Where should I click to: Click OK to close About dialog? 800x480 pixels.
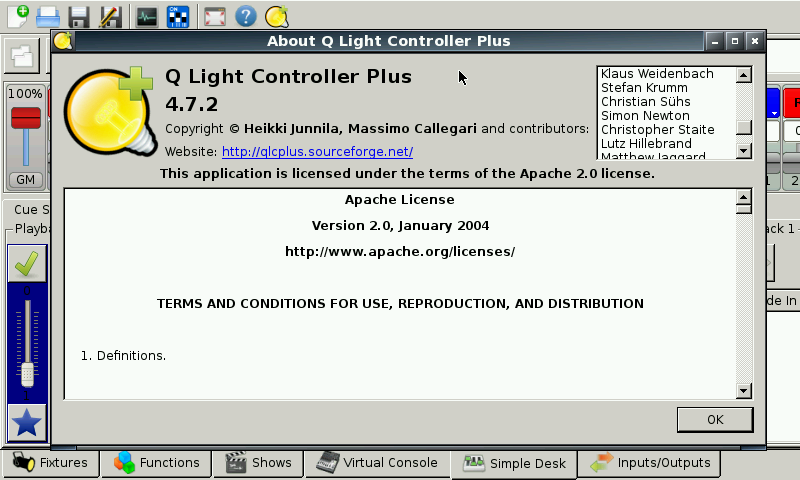tap(715, 420)
